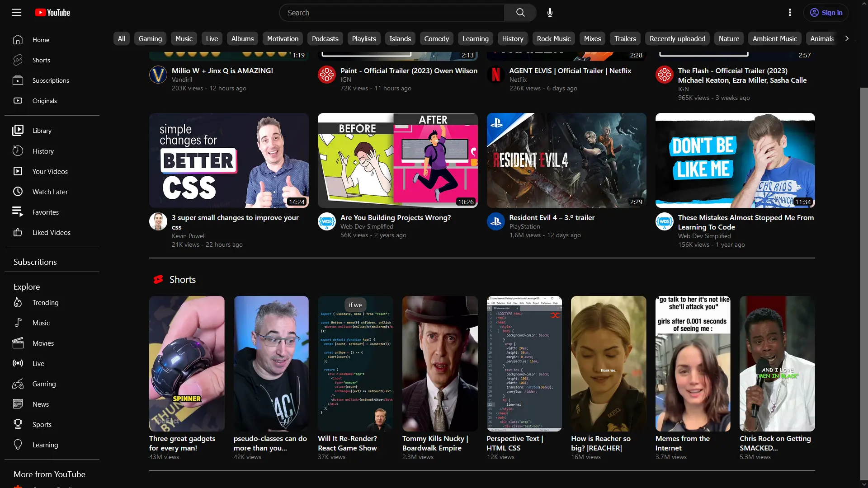Open Learning in Explore section

52,445
